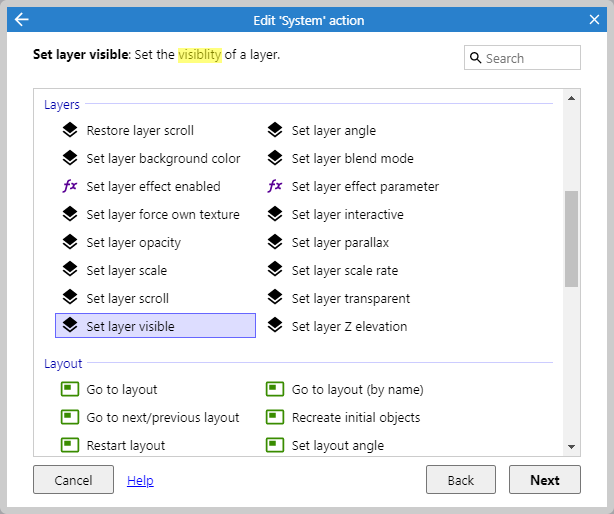Click the icon beside Set layer transparent
The width and height of the screenshot is (614, 514).
(x=275, y=298)
